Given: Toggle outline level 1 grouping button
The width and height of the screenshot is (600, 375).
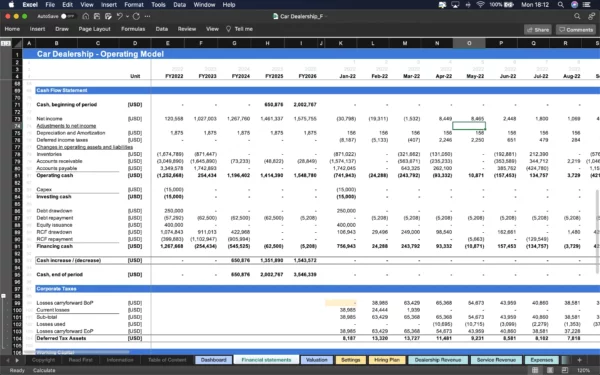Looking at the screenshot, I should pos(3,44).
